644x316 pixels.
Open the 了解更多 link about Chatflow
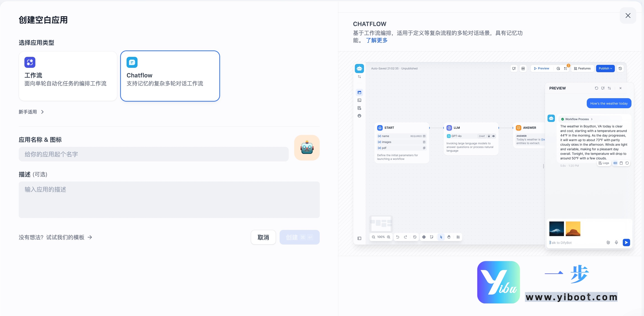click(377, 40)
